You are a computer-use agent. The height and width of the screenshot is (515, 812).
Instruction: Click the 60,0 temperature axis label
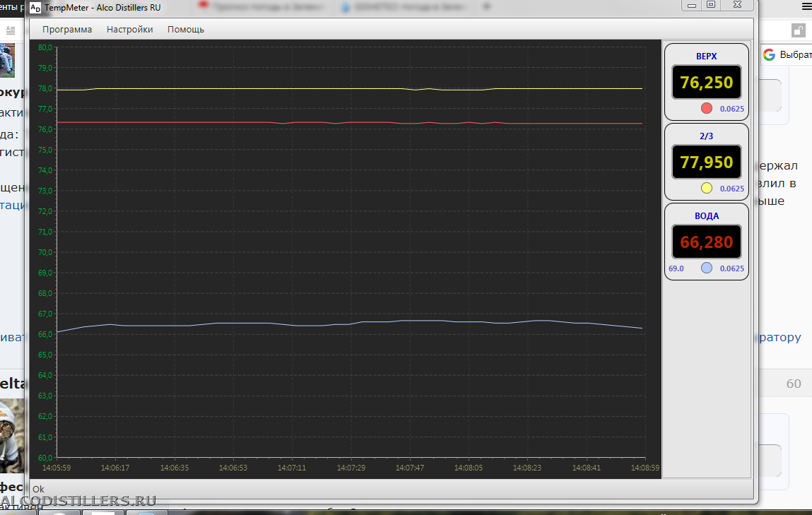[45, 458]
